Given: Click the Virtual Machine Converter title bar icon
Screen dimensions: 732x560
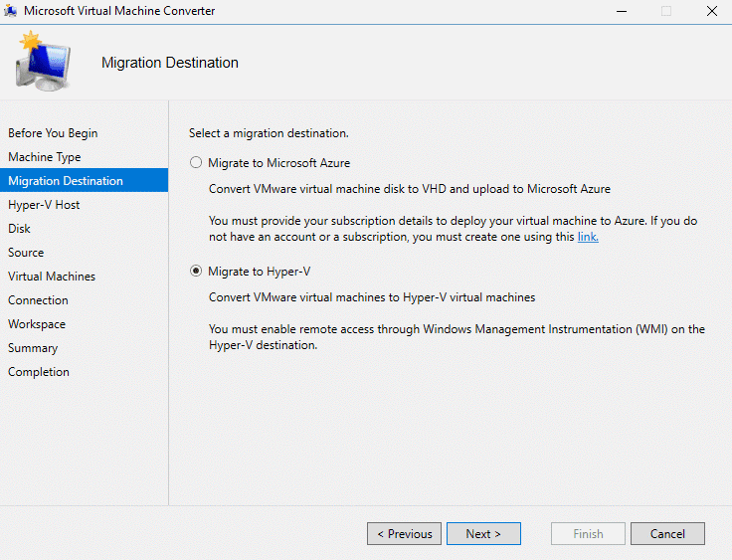Looking at the screenshot, I should pos(11,11).
